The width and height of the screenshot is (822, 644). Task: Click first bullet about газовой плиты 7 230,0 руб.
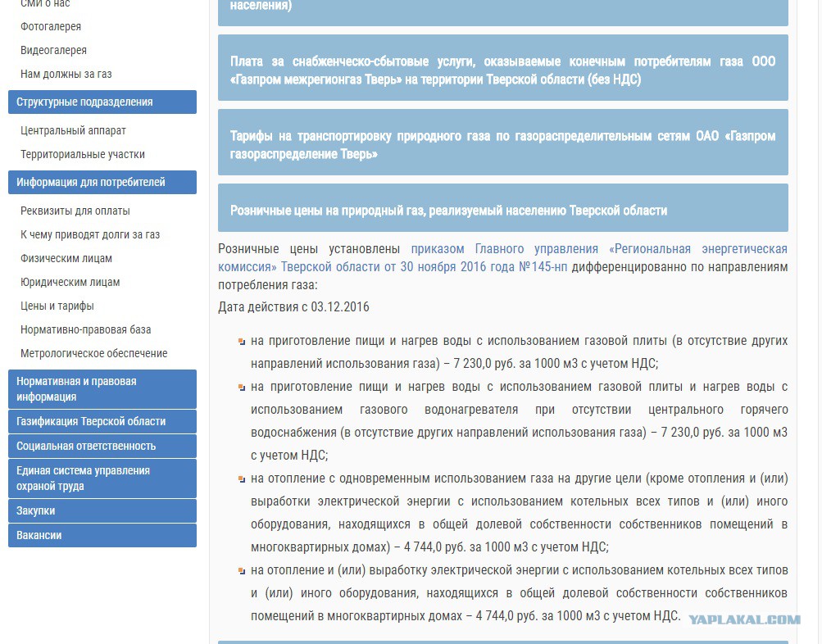pos(519,352)
